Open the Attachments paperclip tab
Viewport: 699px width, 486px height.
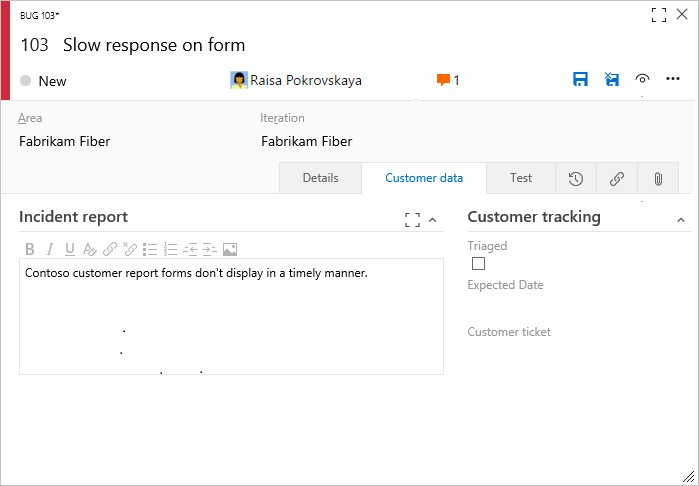[x=658, y=178]
